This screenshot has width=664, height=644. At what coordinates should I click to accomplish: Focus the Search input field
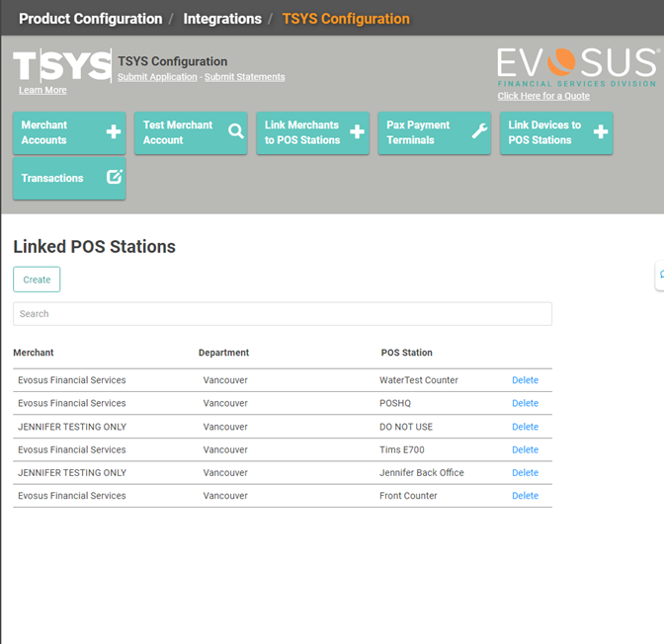point(283,314)
